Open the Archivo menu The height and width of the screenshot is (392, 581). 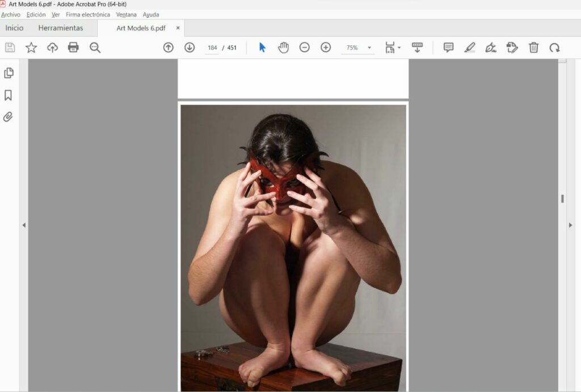pyautogui.click(x=11, y=14)
